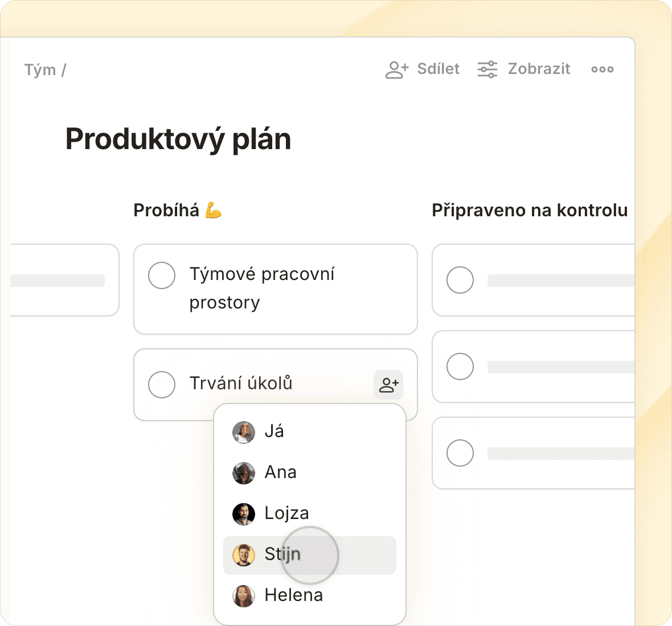The image size is (672, 626).
Task: Go to Tým breadcrumb link
Action: coord(40,70)
